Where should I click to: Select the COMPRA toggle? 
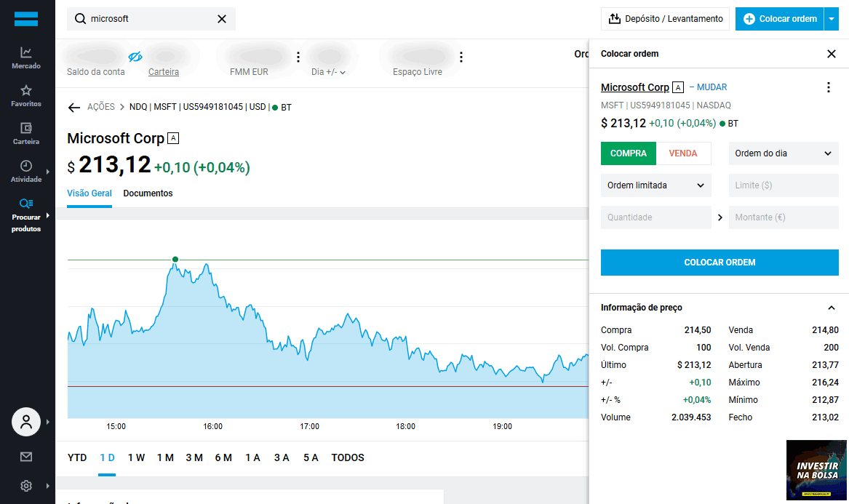[628, 153]
